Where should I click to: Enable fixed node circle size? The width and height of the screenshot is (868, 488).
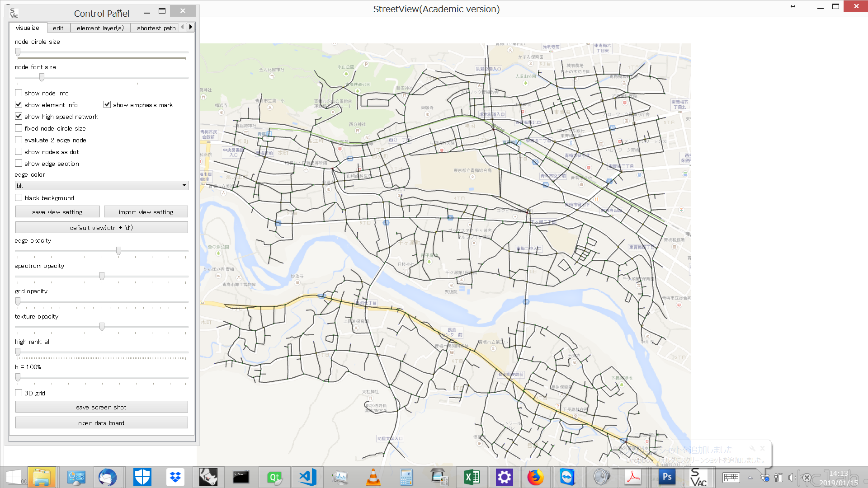19,128
